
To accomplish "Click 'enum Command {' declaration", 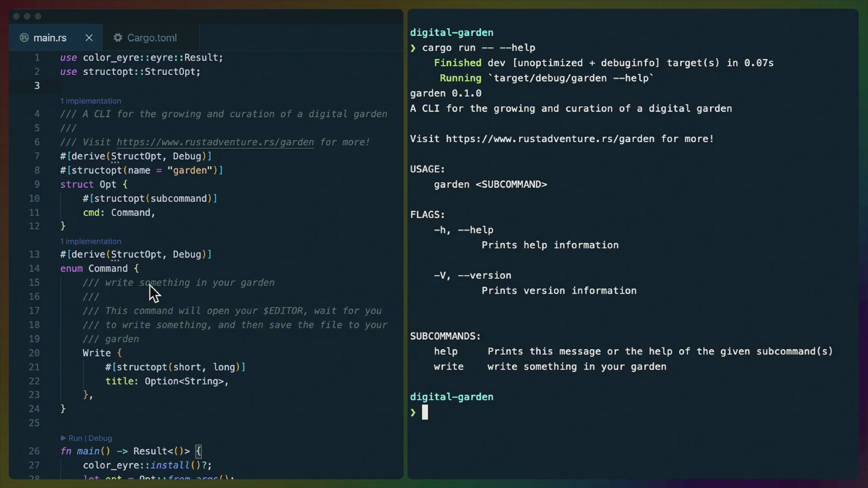I will coord(99,268).
